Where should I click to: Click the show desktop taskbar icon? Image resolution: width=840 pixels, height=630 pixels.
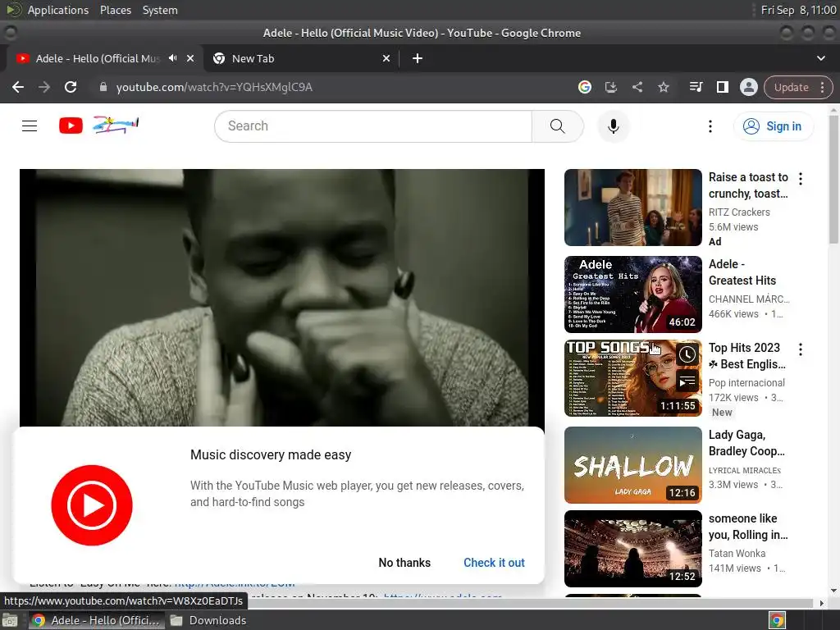(x=10, y=620)
